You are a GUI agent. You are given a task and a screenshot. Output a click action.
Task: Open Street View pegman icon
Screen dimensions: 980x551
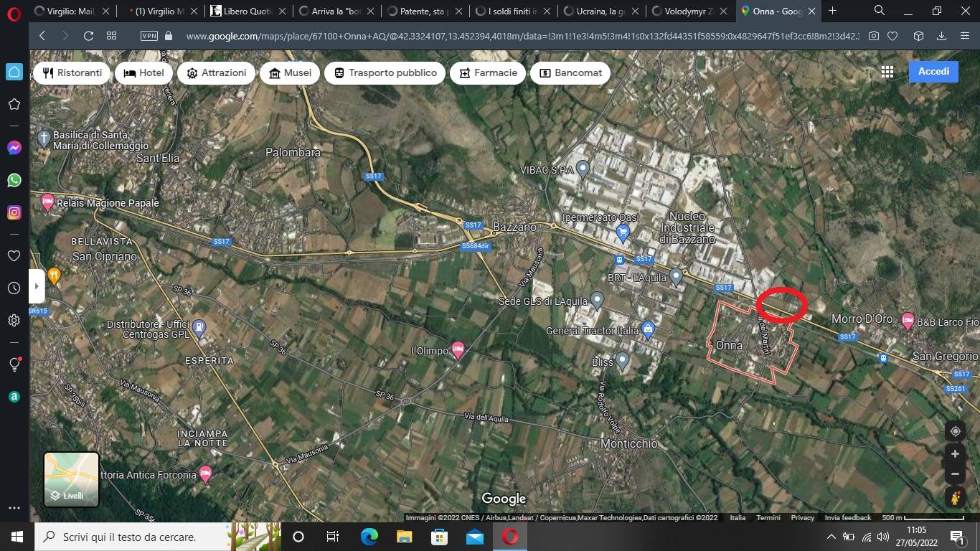pyautogui.click(x=955, y=497)
